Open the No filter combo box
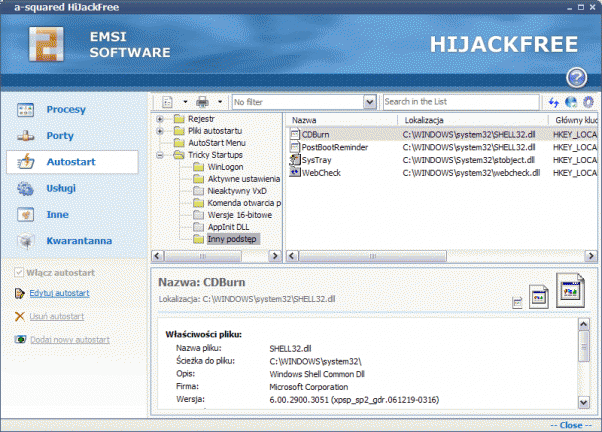 click(x=304, y=102)
